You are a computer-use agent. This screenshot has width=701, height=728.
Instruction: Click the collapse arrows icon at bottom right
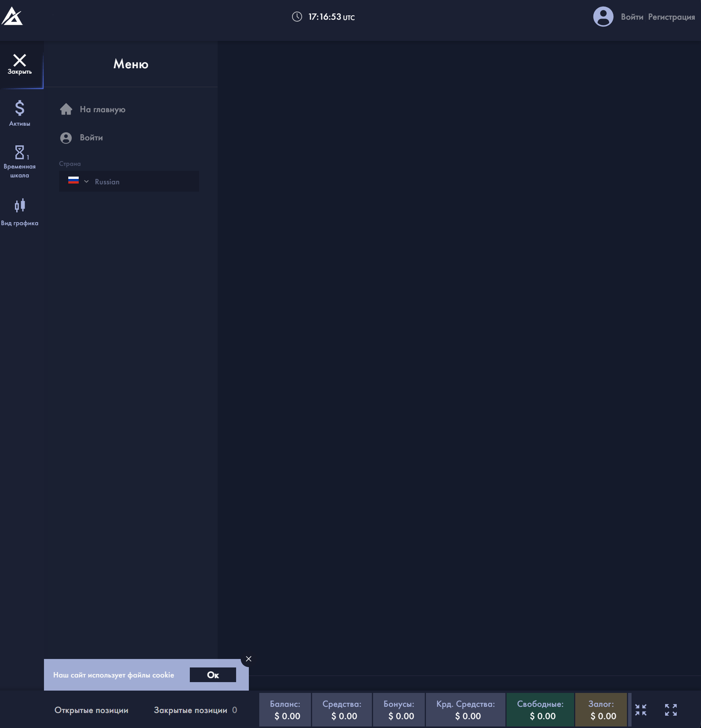click(641, 710)
